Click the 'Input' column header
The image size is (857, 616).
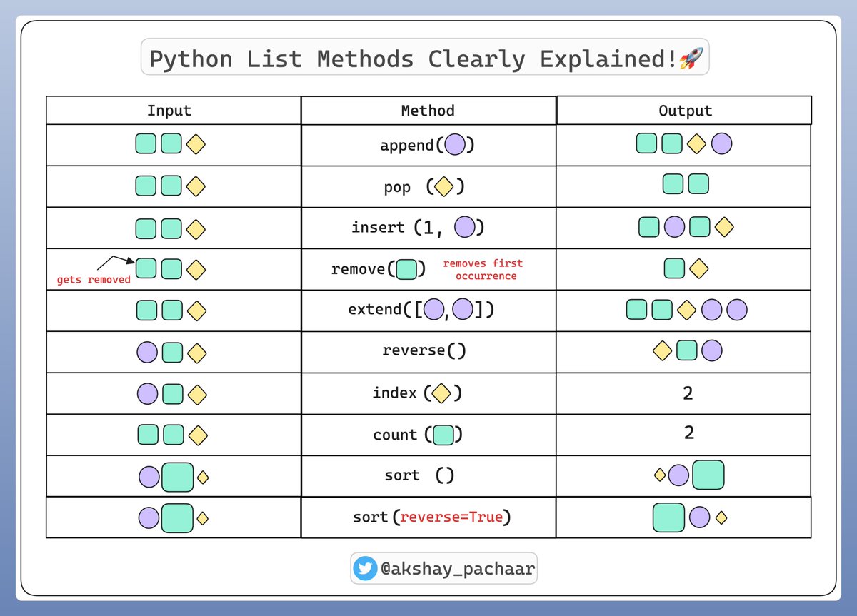click(169, 111)
